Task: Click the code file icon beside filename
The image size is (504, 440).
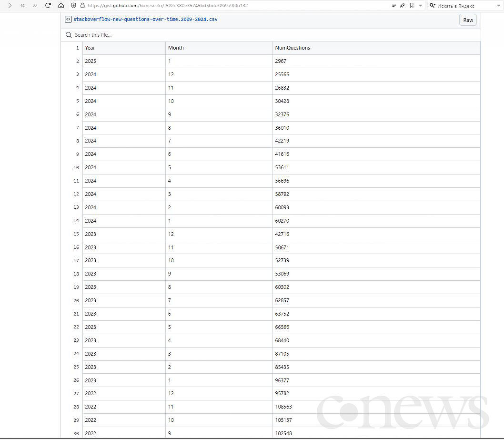Action: tap(68, 20)
